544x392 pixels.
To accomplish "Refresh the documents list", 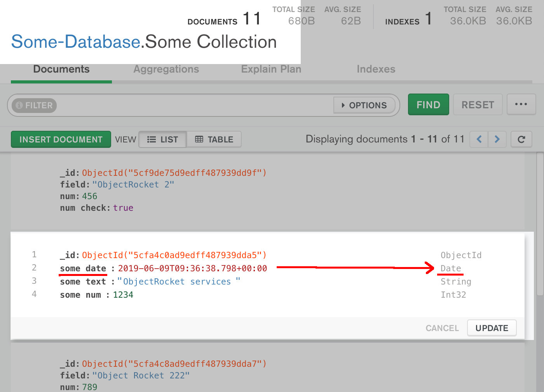I will (x=521, y=139).
